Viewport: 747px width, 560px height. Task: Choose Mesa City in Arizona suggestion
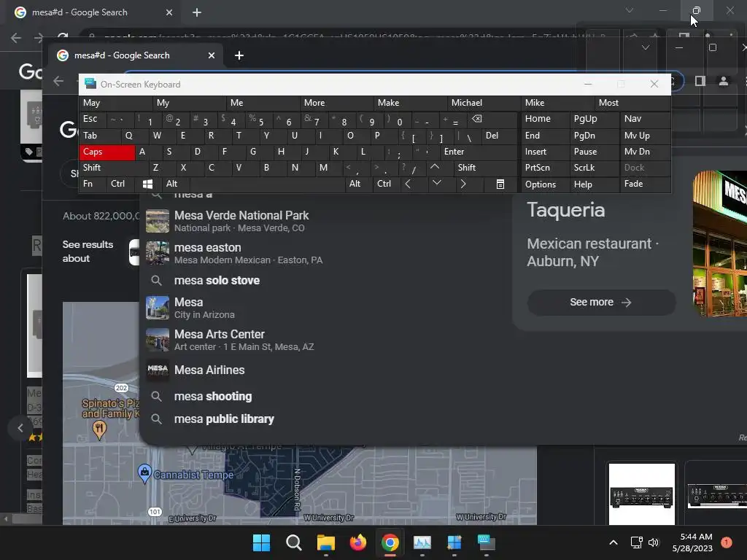click(x=324, y=308)
